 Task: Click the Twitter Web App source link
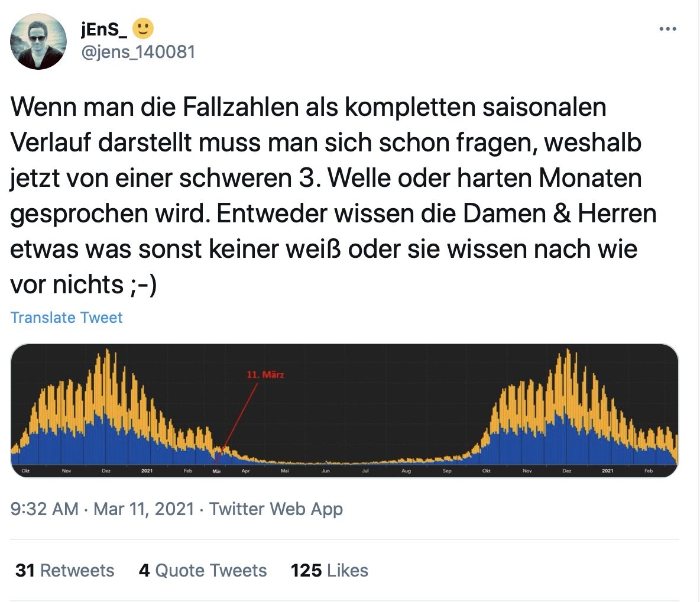click(x=276, y=509)
